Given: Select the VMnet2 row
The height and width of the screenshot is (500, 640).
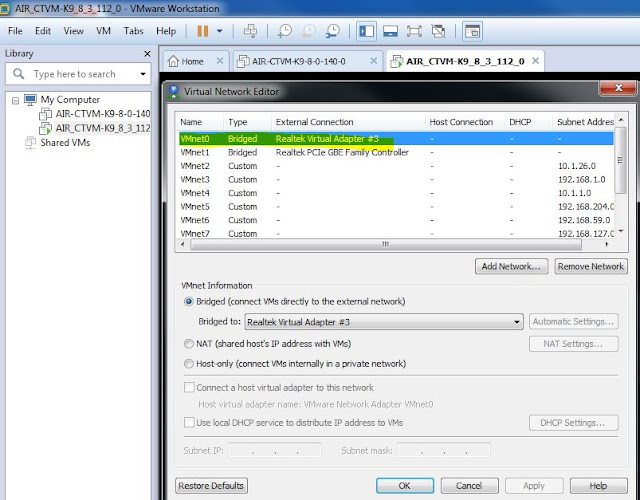Looking at the screenshot, I should (396, 166).
